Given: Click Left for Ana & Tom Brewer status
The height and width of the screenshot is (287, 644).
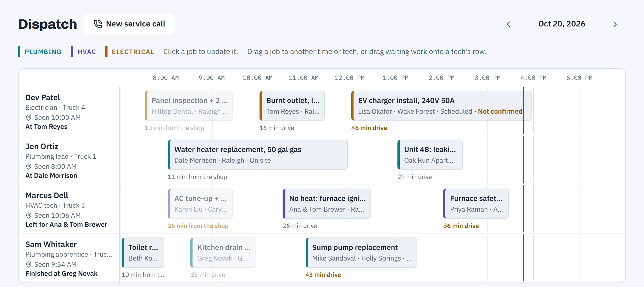Looking at the screenshot, I should tap(66, 225).
